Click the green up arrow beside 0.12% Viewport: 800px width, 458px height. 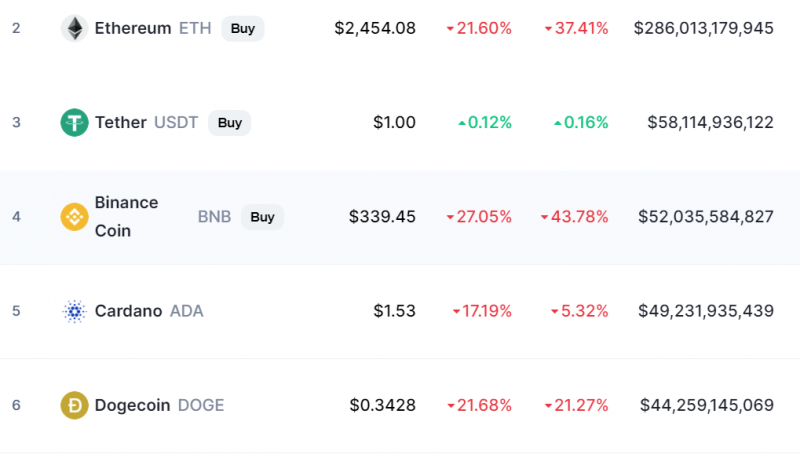(x=462, y=123)
